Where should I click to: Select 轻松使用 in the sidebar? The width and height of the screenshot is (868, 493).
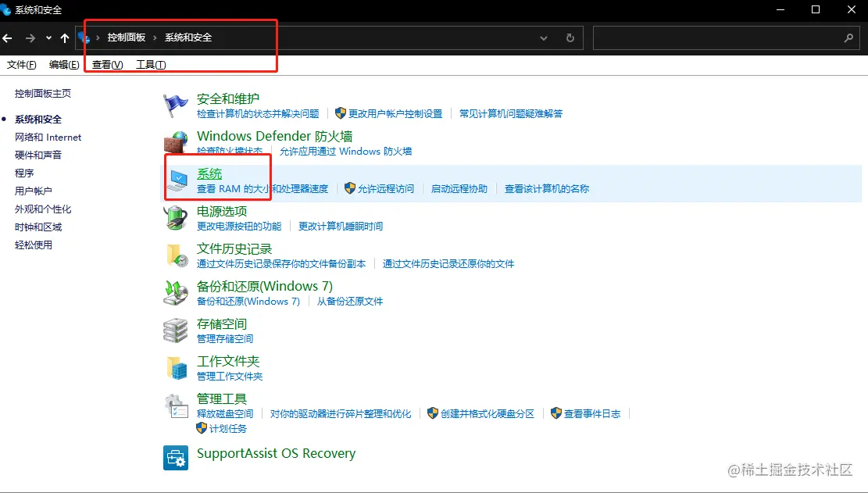pyautogui.click(x=34, y=245)
